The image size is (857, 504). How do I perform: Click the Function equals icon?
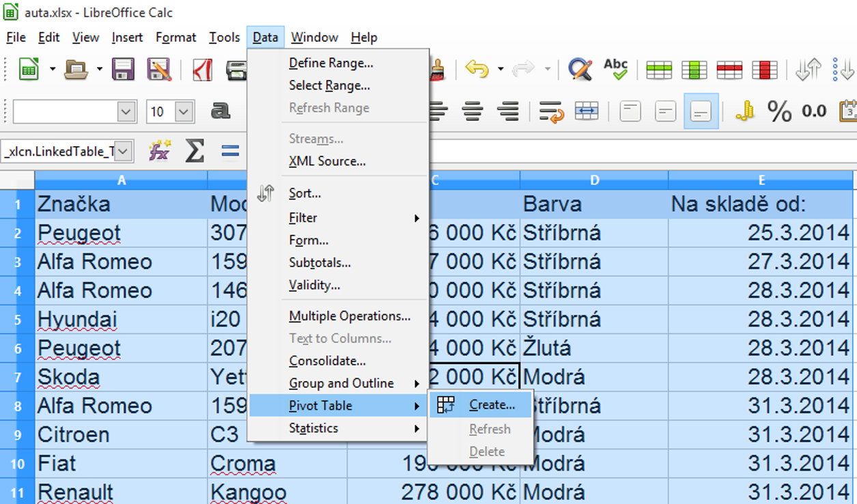230,151
